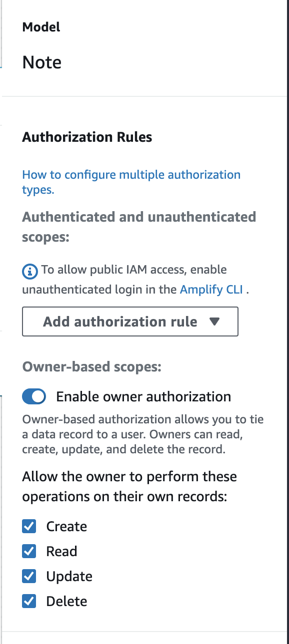Toggle the Enable owner authorization switch
The height and width of the screenshot is (644, 289).
[x=34, y=397]
